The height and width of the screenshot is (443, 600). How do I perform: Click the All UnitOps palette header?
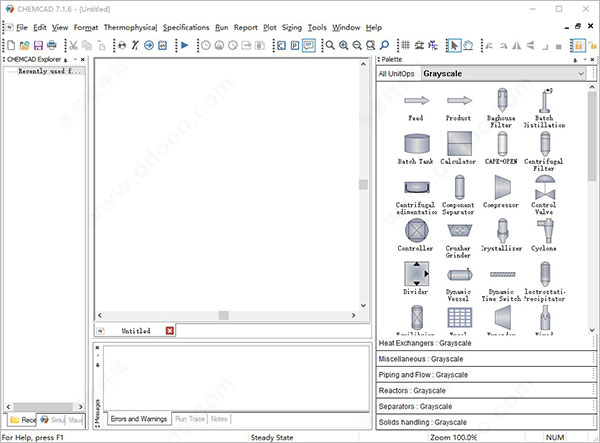pyautogui.click(x=396, y=74)
